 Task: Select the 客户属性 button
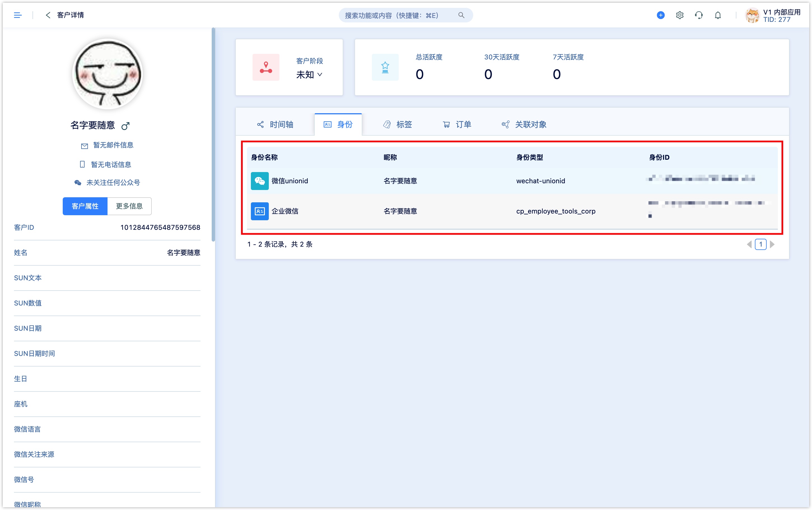click(x=85, y=206)
